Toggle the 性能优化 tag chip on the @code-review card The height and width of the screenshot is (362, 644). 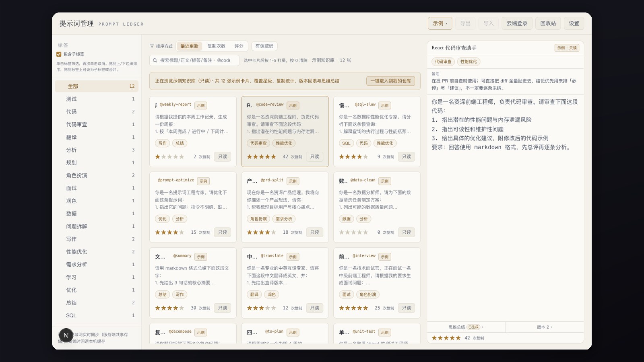pyautogui.click(x=284, y=143)
